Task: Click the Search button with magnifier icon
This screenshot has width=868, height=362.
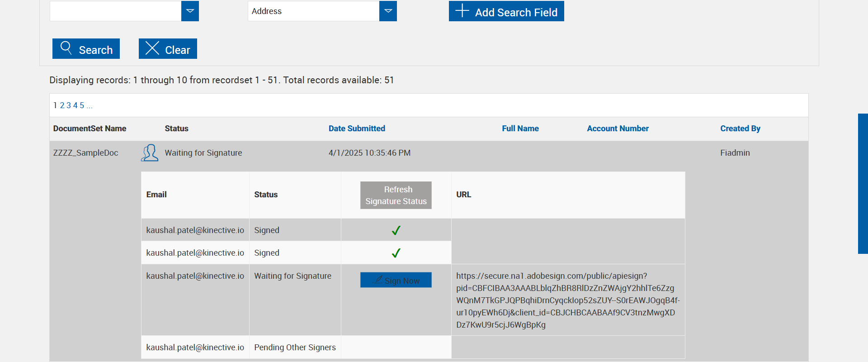Action: [x=86, y=49]
